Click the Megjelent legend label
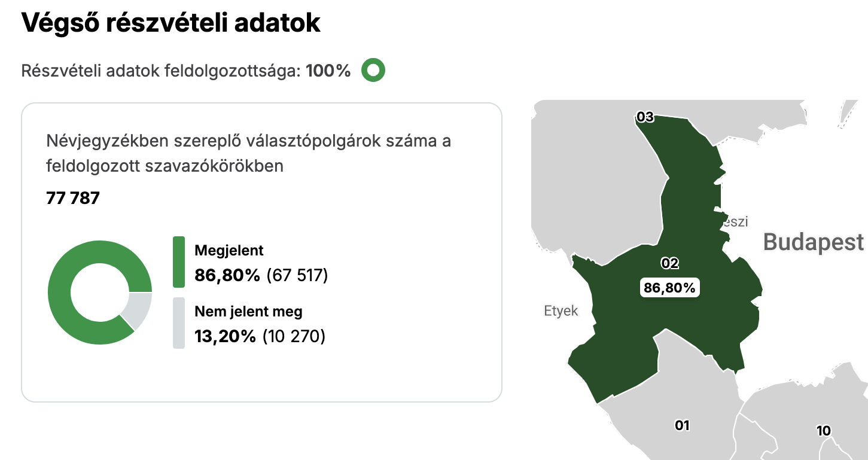 pos(229,251)
